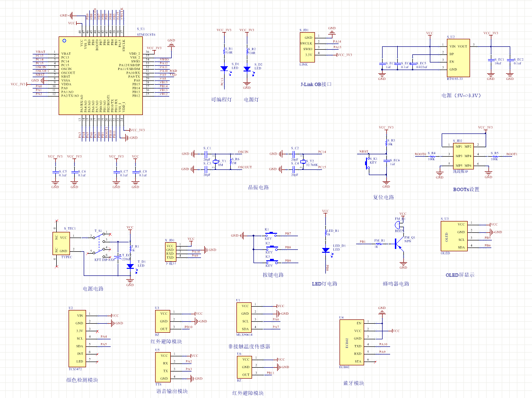Select the STM32C8T6 microcontroller chip body
The height and width of the screenshot is (398, 532).
[x=100, y=76]
